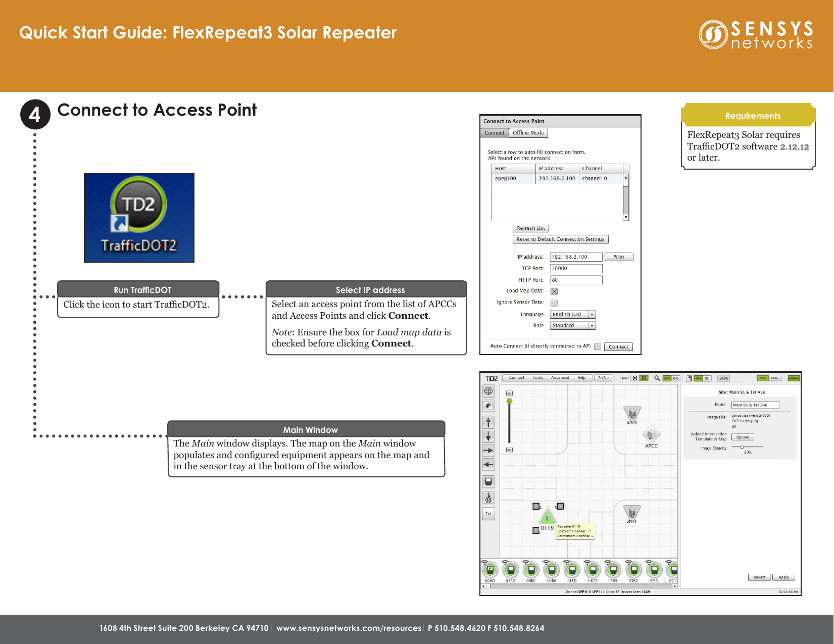834x644 pixels.
Task: Click the Txt tool button
Action: coord(488,514)
